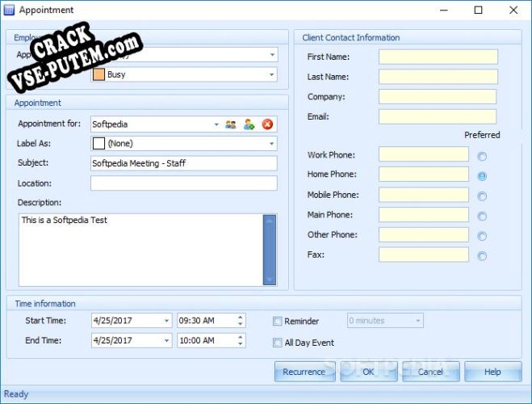Viewport: 532px width, 404px height.
Task: Select Fax as preferred contact
Action: pos(482,256)
